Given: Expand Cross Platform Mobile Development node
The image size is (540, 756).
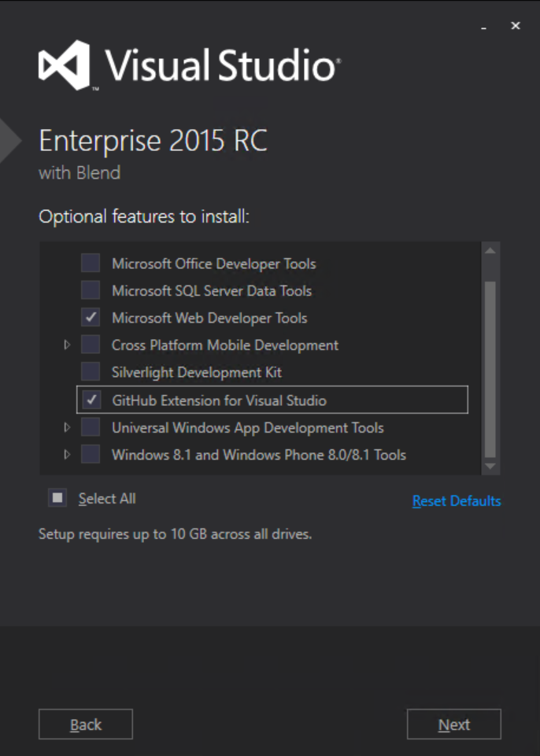Looking at the screenshot, I should click(x=67, y=345).
